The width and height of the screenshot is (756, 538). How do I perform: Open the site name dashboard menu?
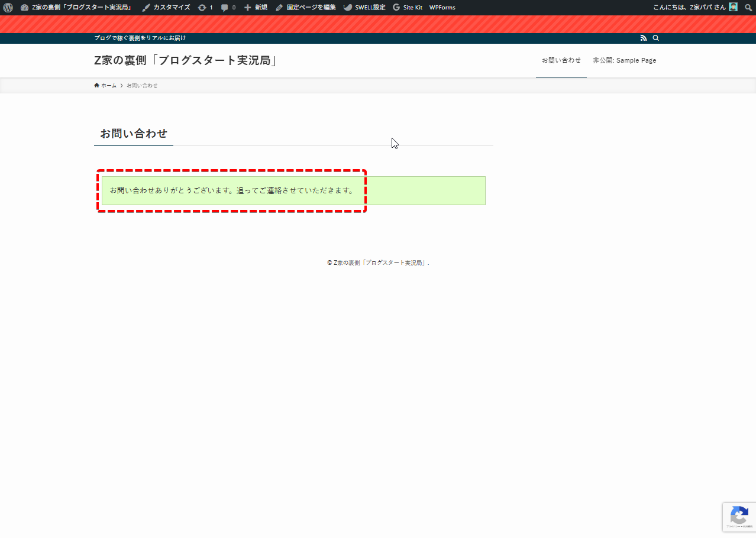(76, 8)
